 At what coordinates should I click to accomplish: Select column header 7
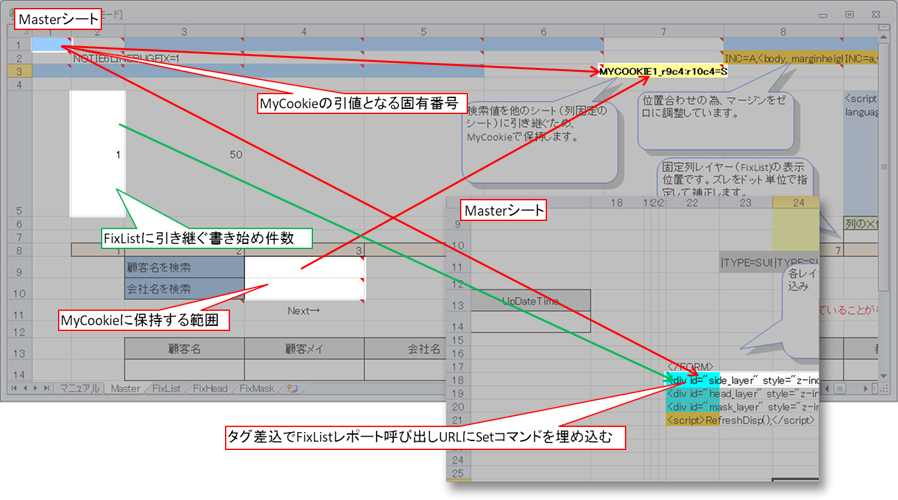[x=663, y=32]
